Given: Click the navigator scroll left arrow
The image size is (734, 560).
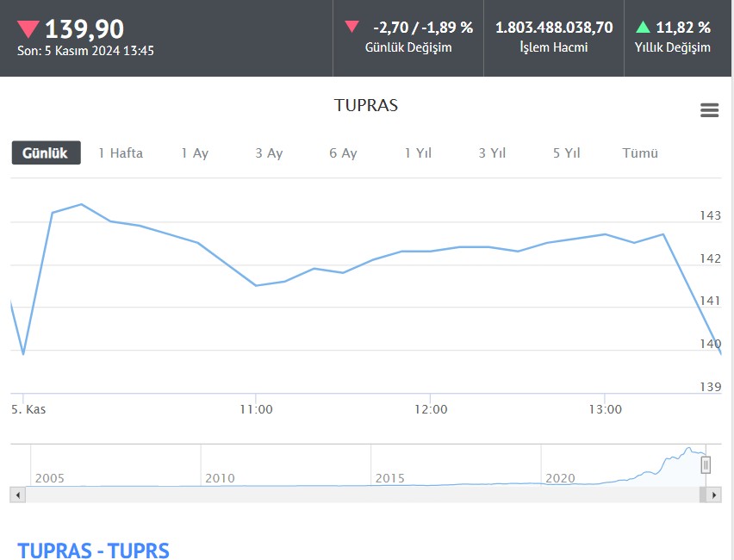Looking at the screenshot, I should tap(18, 495).
